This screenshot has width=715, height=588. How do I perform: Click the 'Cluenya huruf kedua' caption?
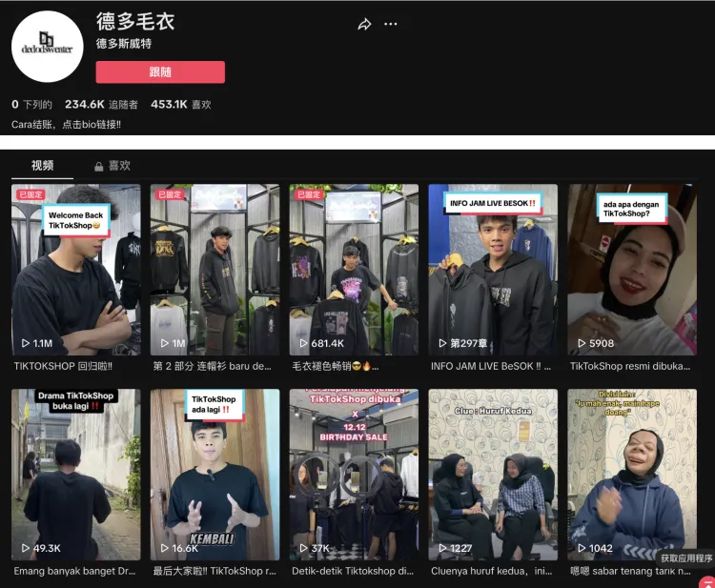pyautogui.click(x=492, y=571)
